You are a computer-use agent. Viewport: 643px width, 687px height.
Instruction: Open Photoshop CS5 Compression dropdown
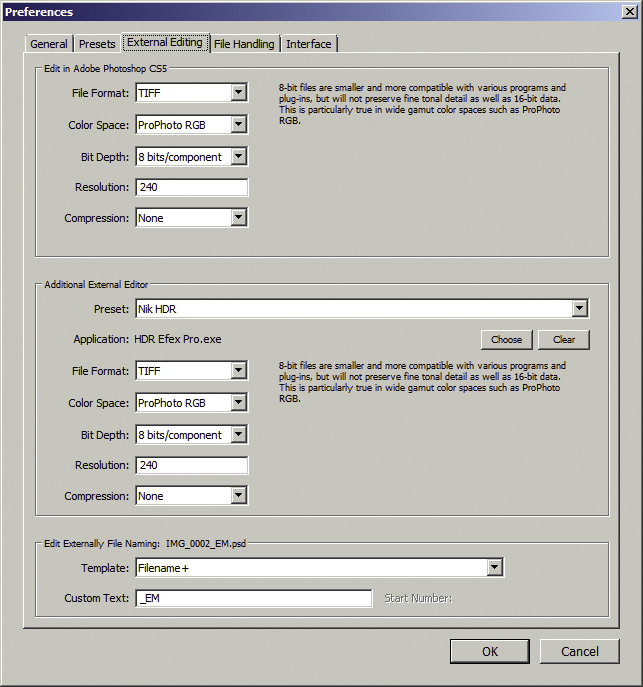coord(192,218)
